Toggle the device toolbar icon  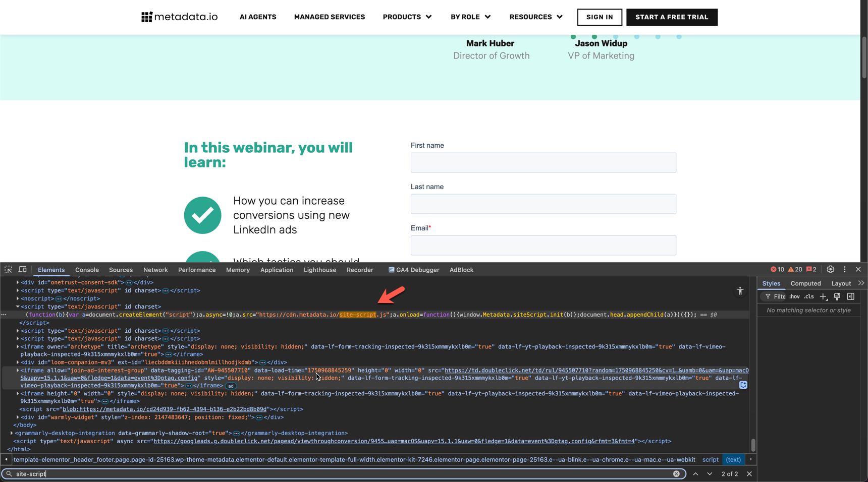[x=23, y=270]
